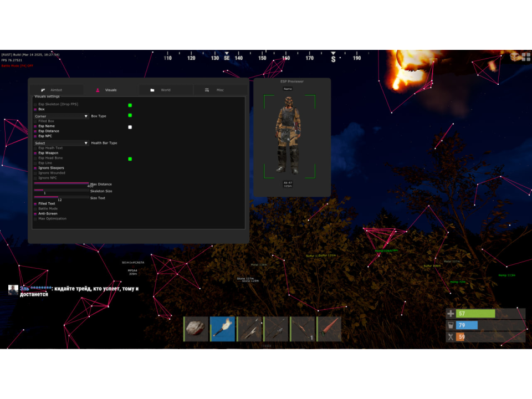Select the orange carrot-shaped item in the last hotbar slot
This screenshot has width=532, height=399.
click(x=329, y=329)
